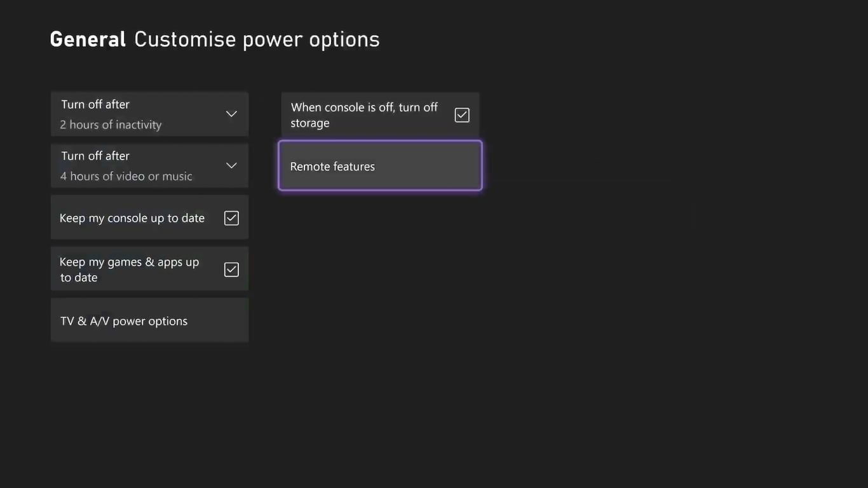Select the Remote features button
Screen dimensions: 868x488
(x=380, y=166)
